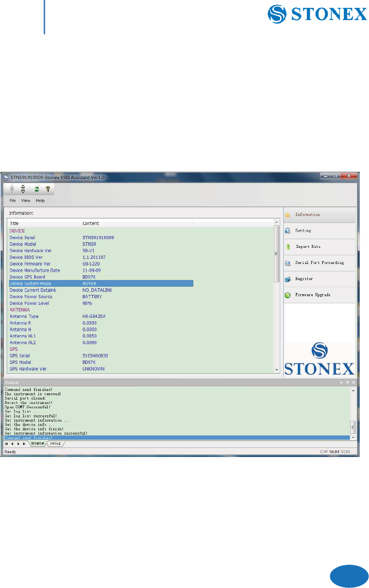The image size is (369, 588).
Task: Click the STNS91910009 serial value
Action: 98,238
